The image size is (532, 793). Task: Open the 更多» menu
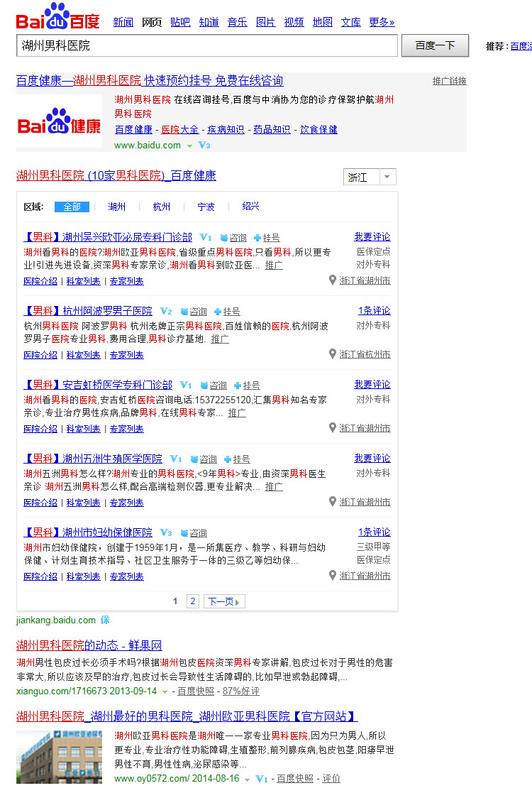(382, 22)
